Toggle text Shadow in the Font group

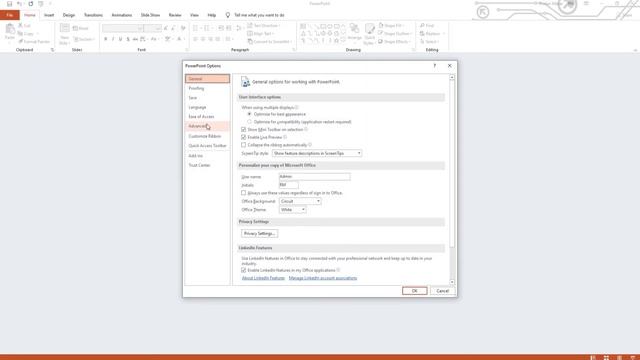pyautogui.click(x=128, y=39)
